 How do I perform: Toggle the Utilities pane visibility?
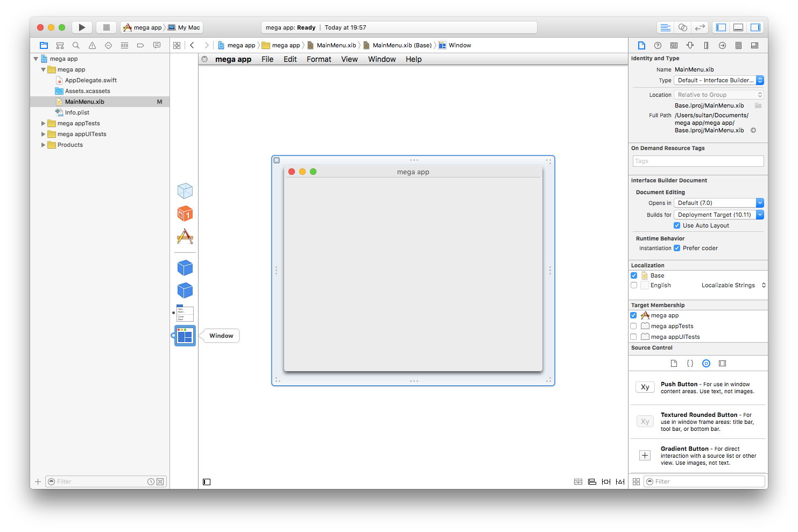tap(755, 27)
